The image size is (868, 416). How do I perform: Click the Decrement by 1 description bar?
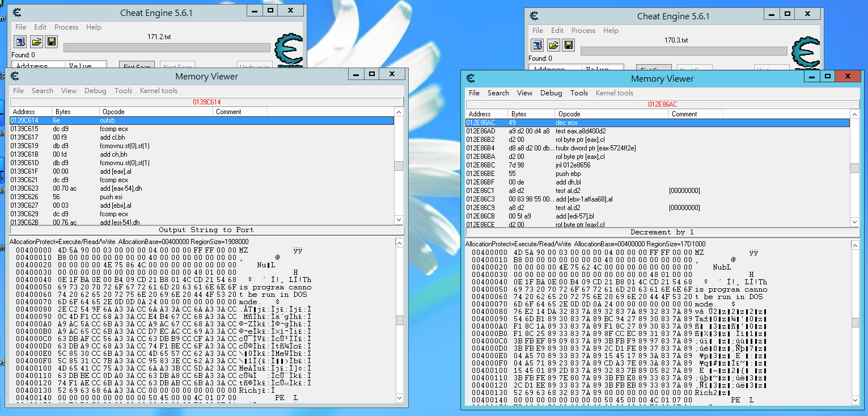[x=662, y=232]
